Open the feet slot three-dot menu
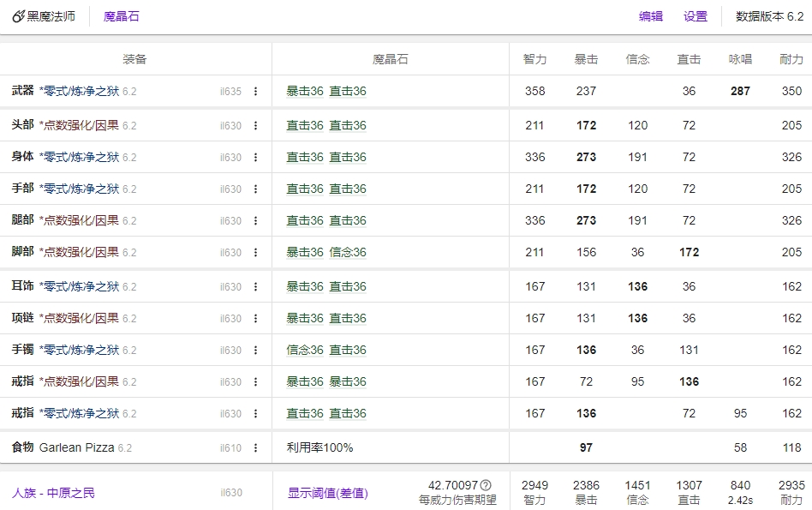The height and width of the screenshot is (510, 812). coord(255,252)
